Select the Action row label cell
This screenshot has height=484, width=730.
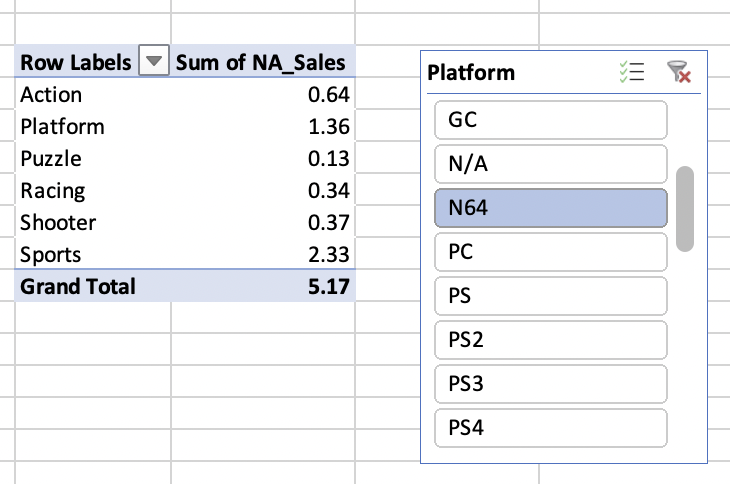(x=93, y=94)
